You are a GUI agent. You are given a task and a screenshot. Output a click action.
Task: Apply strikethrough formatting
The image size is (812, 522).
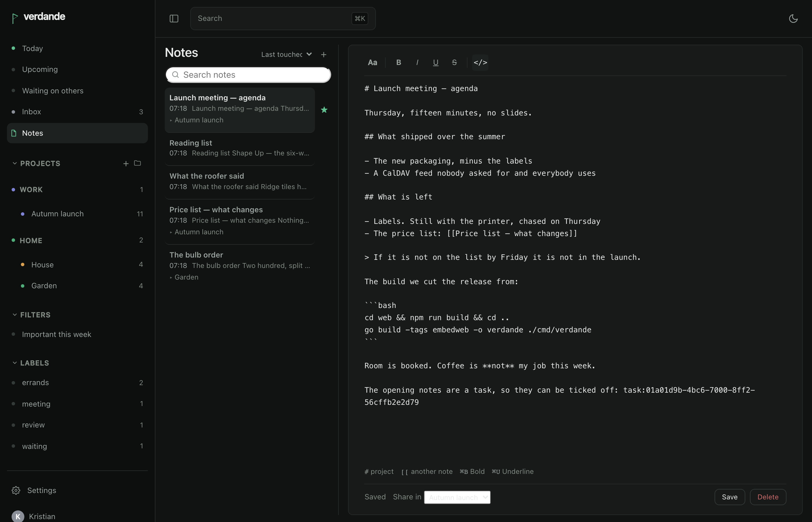pyautogui.click(x=454, y=62)
